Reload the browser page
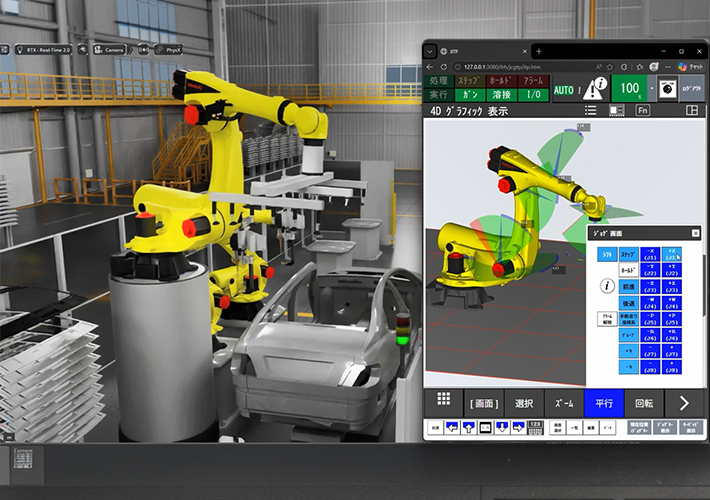Image resolution: width=710 pixels, height=500 pixels. tap(444, 67)
